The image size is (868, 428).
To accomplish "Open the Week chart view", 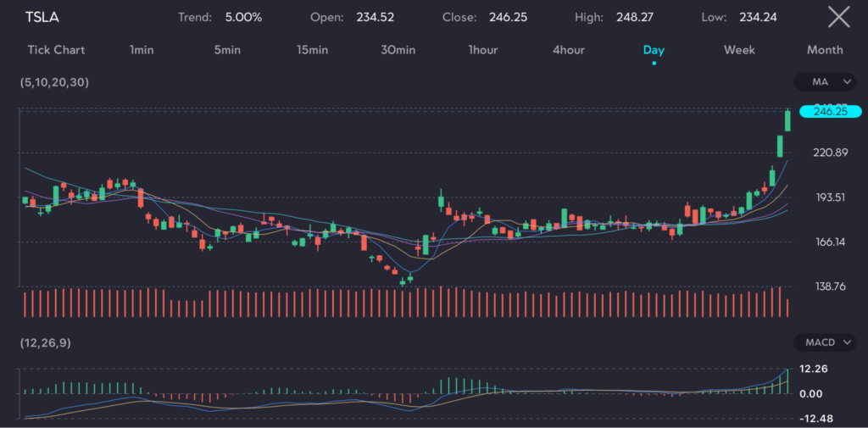I will click(739, 50).
